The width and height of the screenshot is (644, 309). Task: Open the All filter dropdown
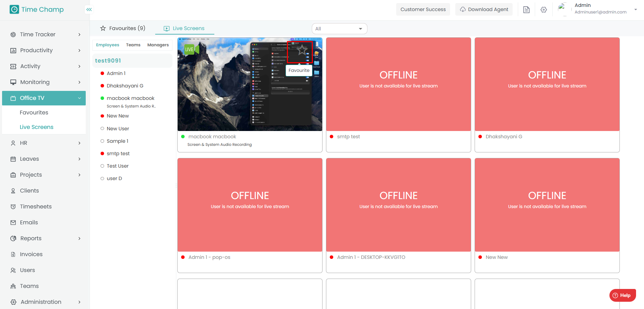click(x=339, y=29)
